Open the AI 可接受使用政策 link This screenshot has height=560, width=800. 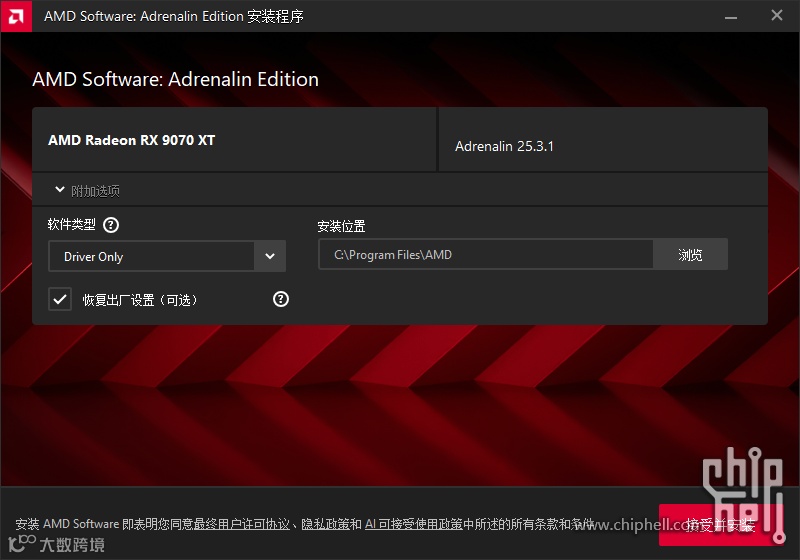(x=414, y=524)
